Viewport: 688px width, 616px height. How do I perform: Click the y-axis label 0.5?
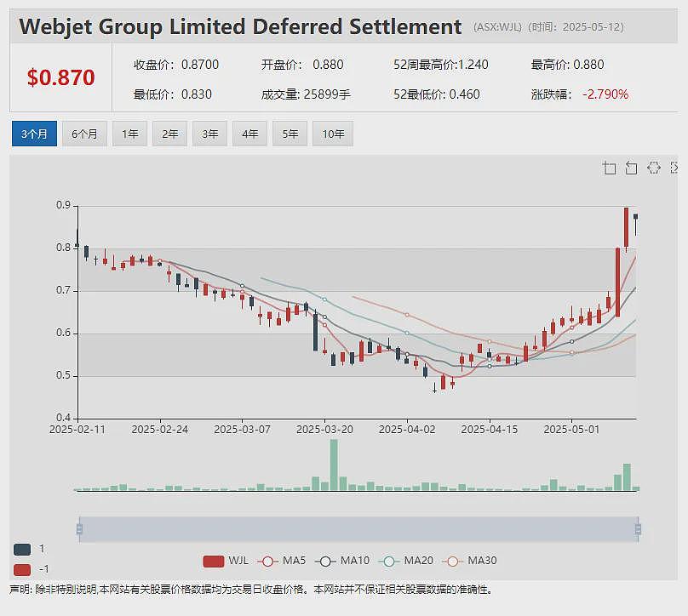coord(63,375)
